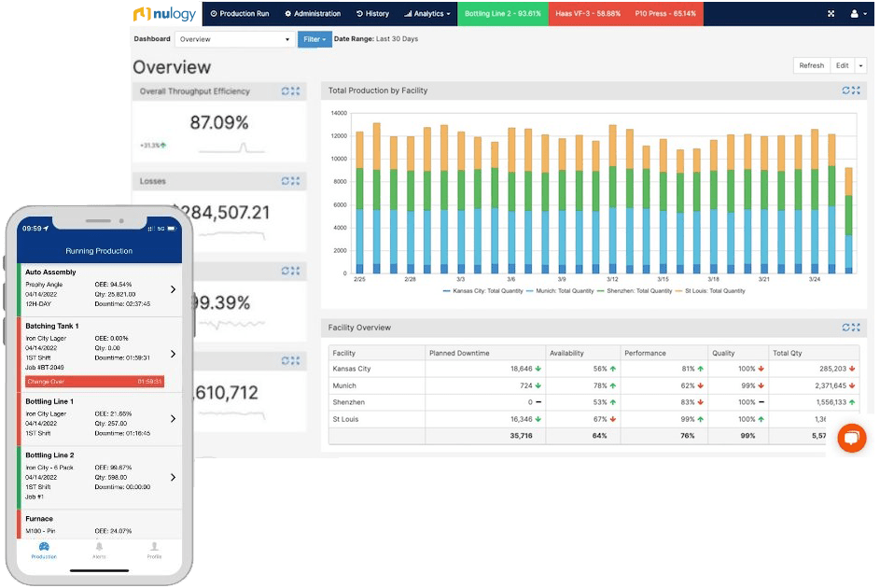Expand the arrow next to Edit
The image size is (880, 588).
(x=861, y=65)
